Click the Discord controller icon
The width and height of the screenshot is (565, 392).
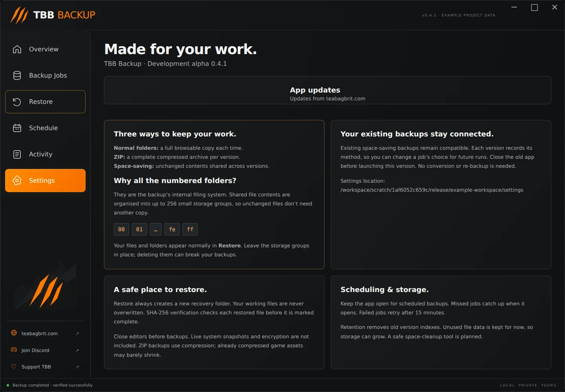[x=14, y=350]
